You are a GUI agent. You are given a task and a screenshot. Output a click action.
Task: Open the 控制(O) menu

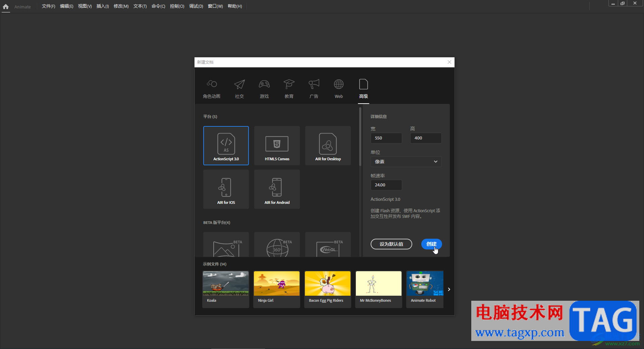tap(177, 6)
